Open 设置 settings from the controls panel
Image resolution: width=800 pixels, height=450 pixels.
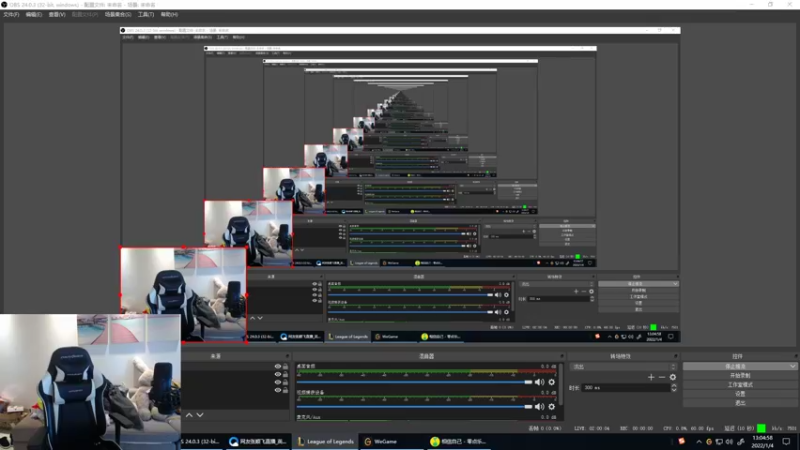[740, 394]
